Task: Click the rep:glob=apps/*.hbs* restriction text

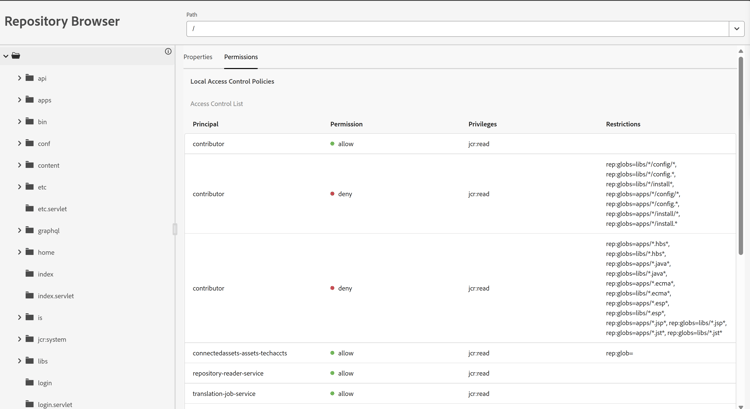Action: click(638, 244)
